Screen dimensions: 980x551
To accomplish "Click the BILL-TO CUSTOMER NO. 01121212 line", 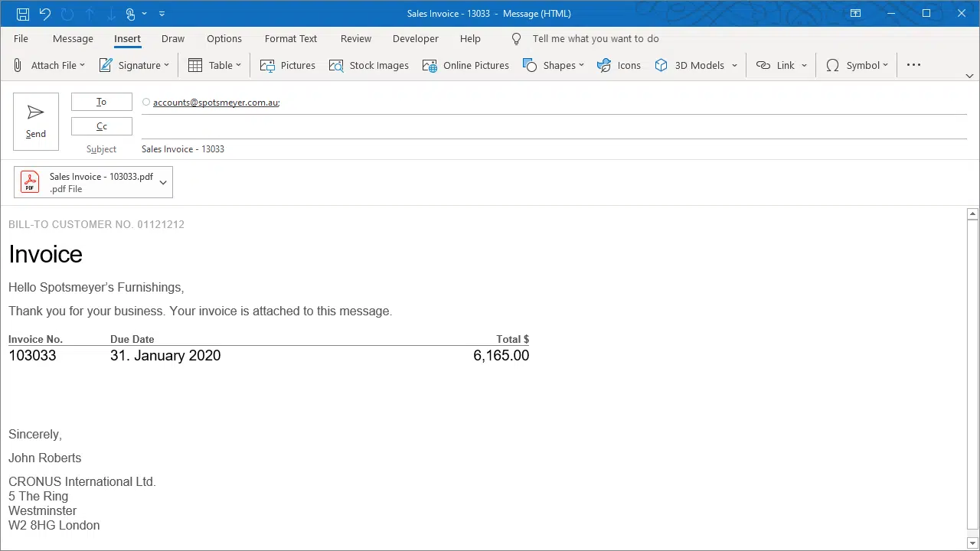I will 96,224.
